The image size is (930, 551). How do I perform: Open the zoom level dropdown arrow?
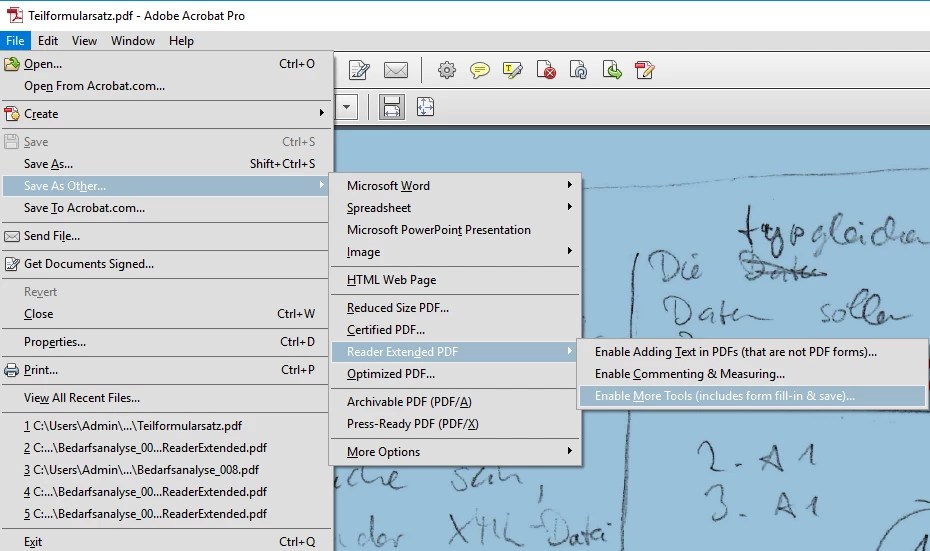pyautogui.click(x=346, y=107)
